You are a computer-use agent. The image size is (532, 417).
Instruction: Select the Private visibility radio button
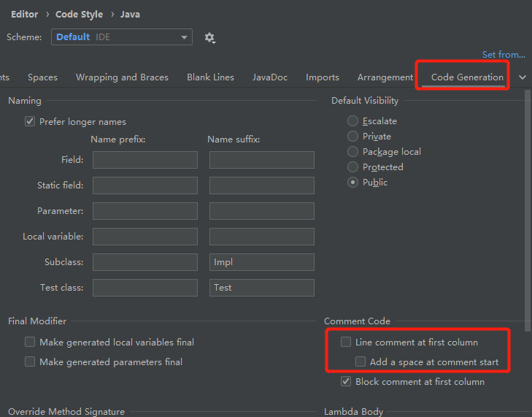click(353, 137)
